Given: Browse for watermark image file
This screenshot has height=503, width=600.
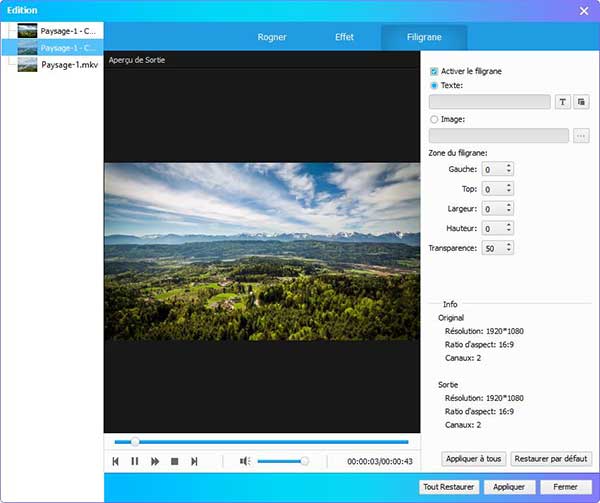Looking at the screenshot, I should pos(582,135).
